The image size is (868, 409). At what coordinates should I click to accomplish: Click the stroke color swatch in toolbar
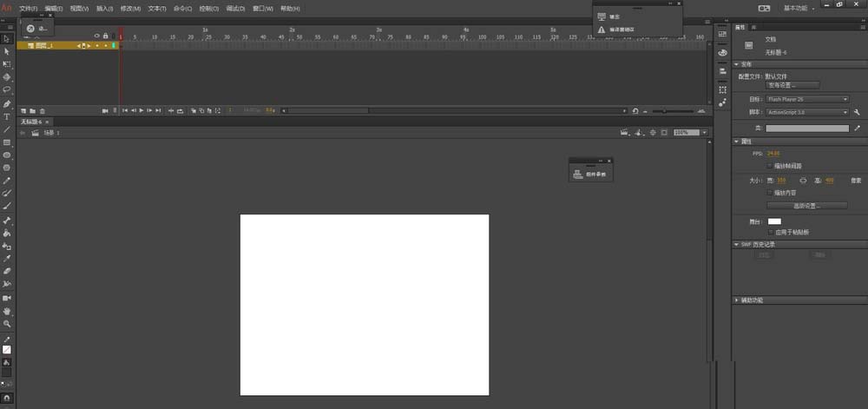point(7,350)
